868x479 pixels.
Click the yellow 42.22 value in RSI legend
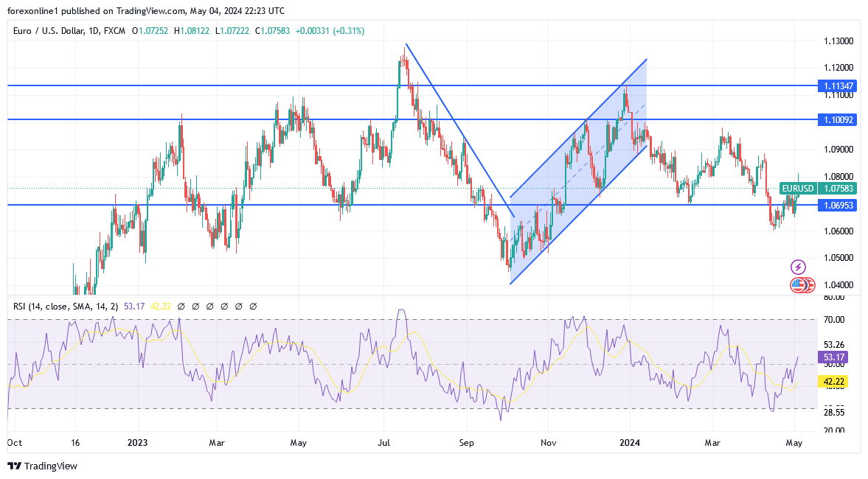161,307
